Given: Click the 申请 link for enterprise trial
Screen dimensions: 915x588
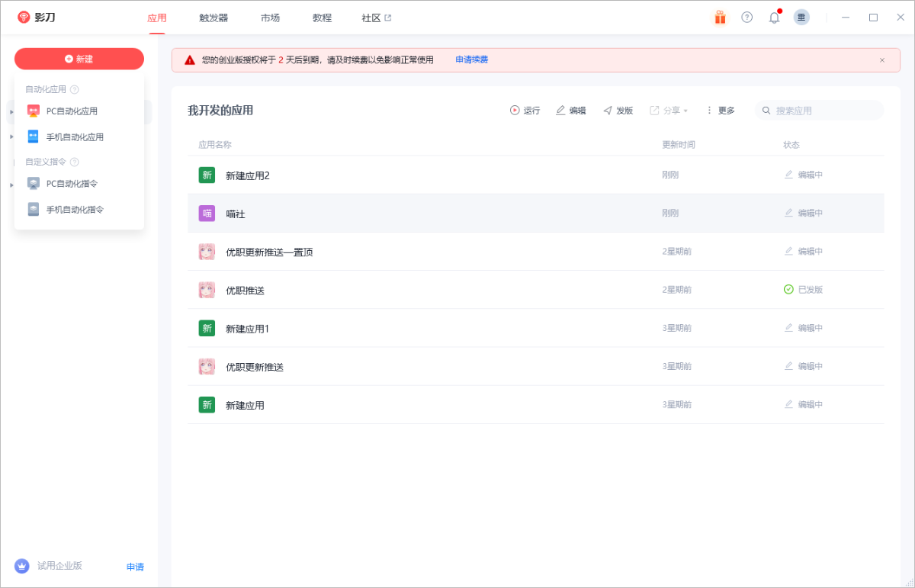Looking at the screenshot, I should 135,567.
